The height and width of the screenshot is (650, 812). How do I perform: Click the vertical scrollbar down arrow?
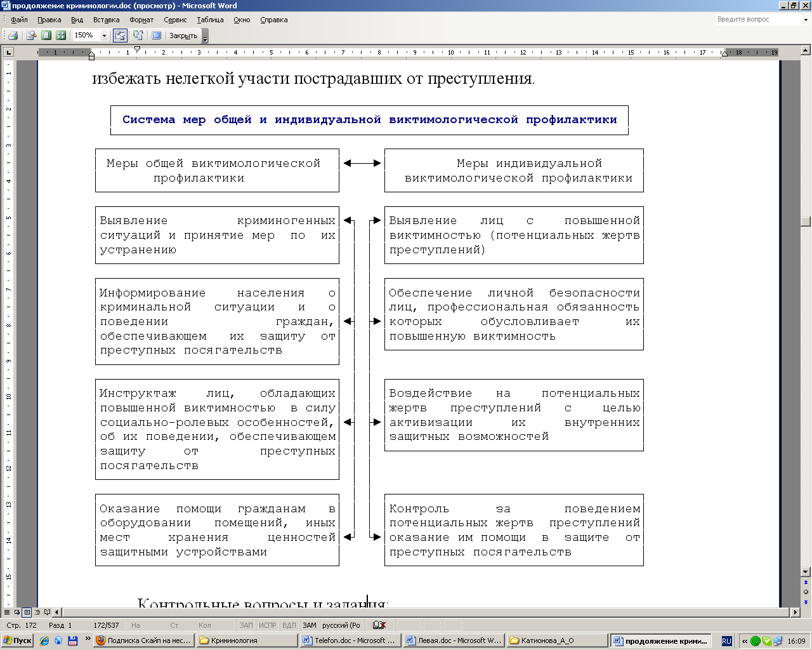coord(806,571)
